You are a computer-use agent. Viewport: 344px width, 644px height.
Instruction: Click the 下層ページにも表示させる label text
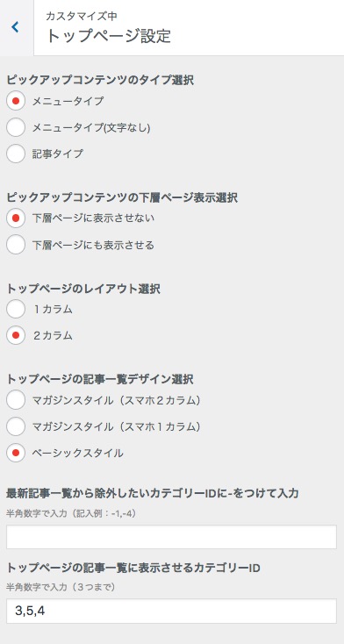click(x=93, y=245)
